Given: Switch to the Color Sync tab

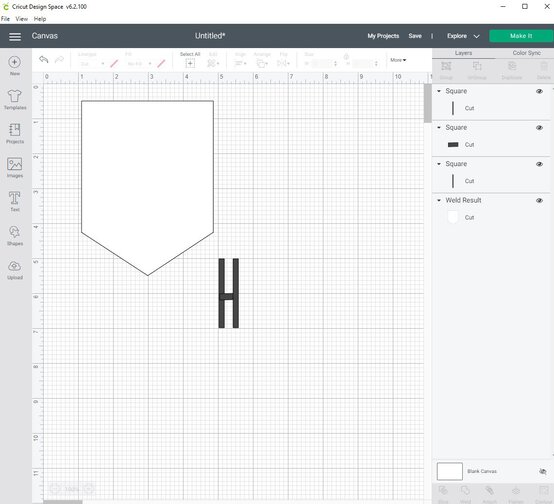Looking at the screenshot, I should click(x=526, y=53).
